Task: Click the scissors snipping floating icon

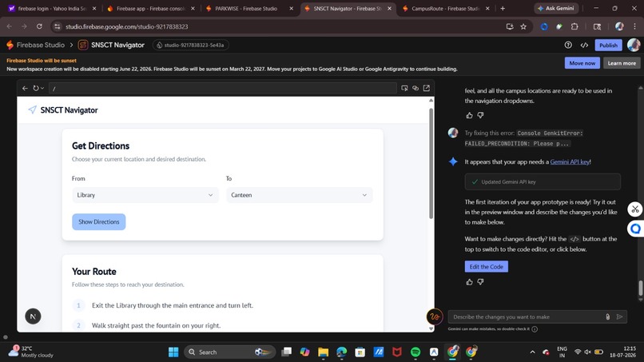Action: click(x=635, y=209)
